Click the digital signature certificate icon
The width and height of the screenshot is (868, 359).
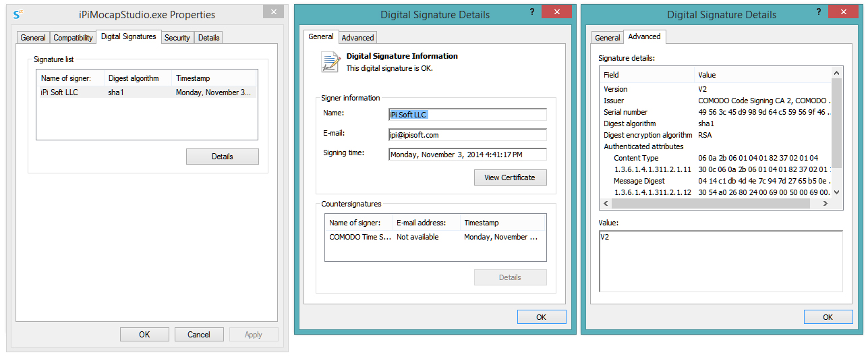pyautogui.click(x=330, y=61)
